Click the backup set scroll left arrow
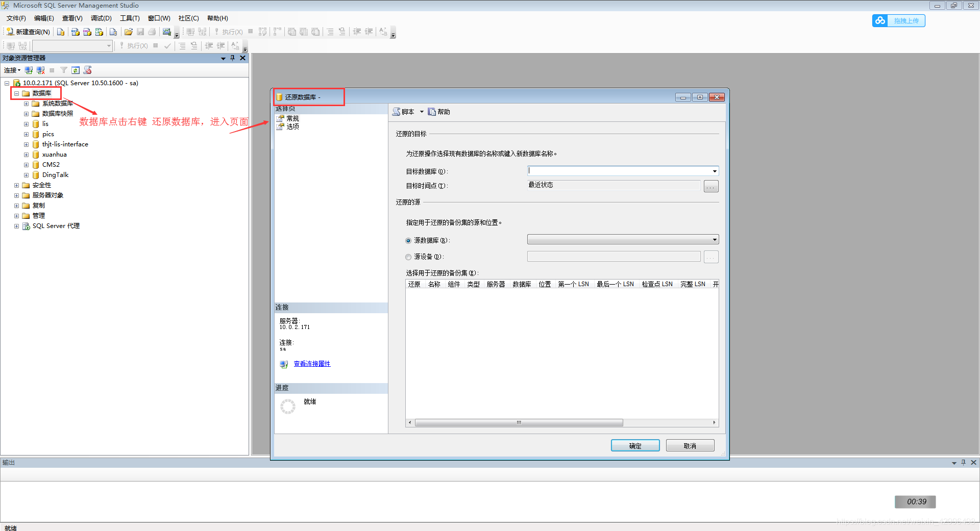The width and height of the screenshot is (980, 531). pos(410,422)
